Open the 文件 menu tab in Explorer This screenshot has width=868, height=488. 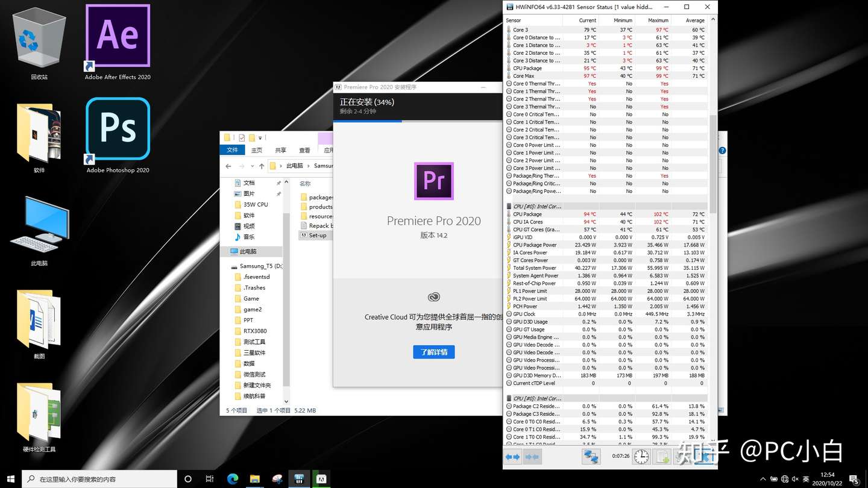(x=232, y=150)
